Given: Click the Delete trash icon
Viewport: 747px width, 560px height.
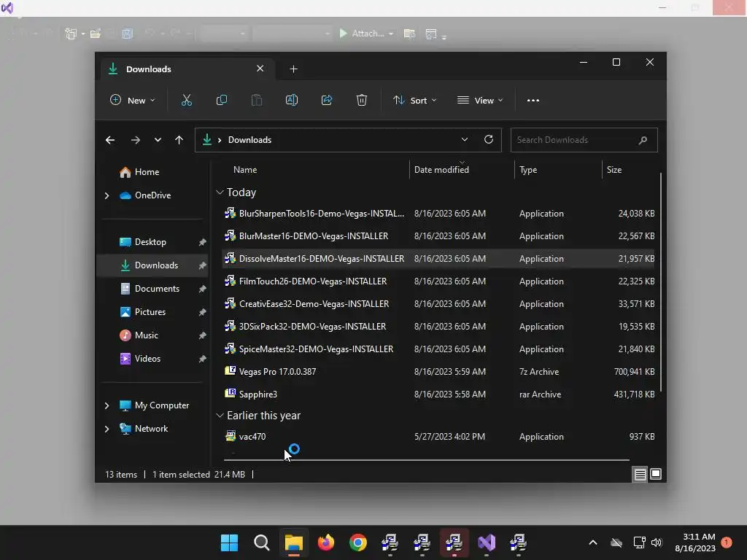Looking at the screenshot, I should point(362,101).
